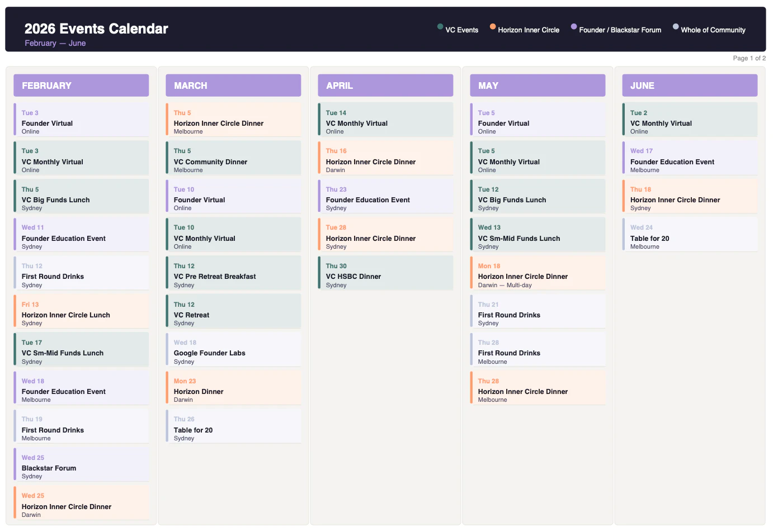Select the APRIL month header

pos(385,85)
